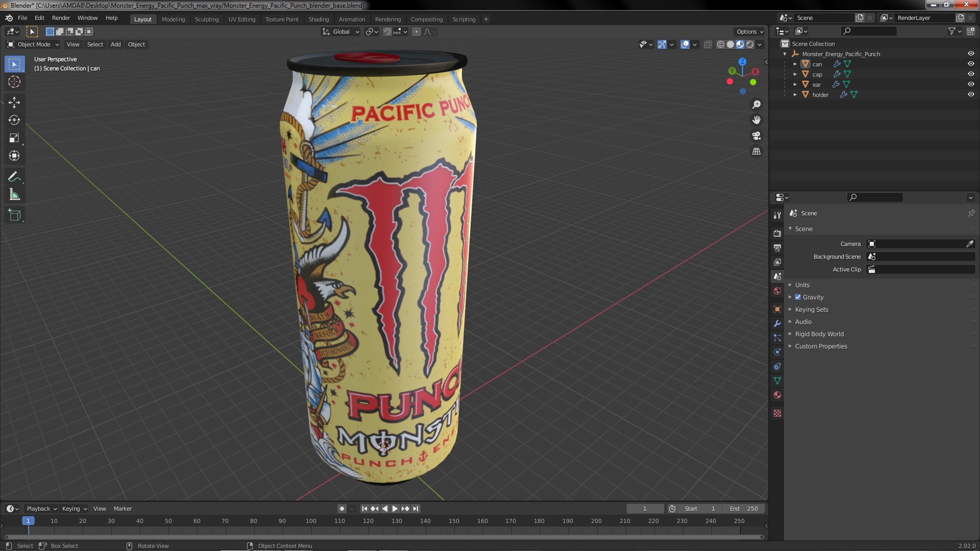The height and width of the screenshot is (551, 980).
Task: Open the Object Mode dropdown
Action: tap(33, 44)
